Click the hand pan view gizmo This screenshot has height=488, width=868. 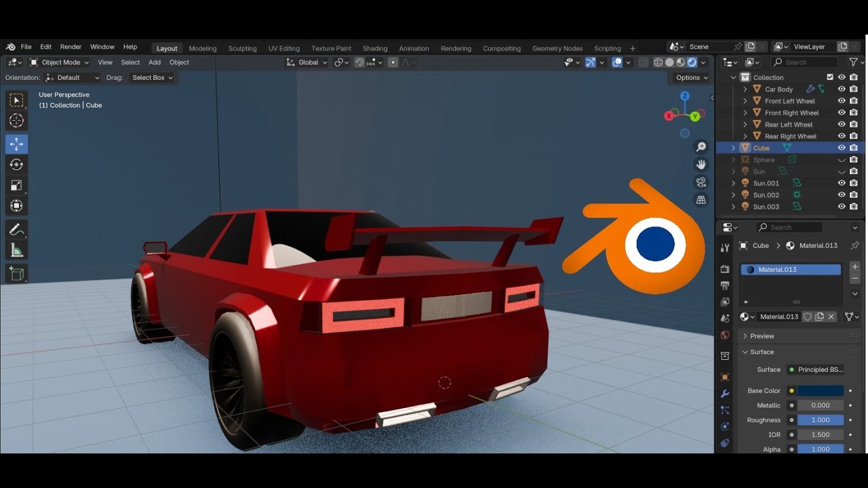pyautogui.click(x=701, y=165)
